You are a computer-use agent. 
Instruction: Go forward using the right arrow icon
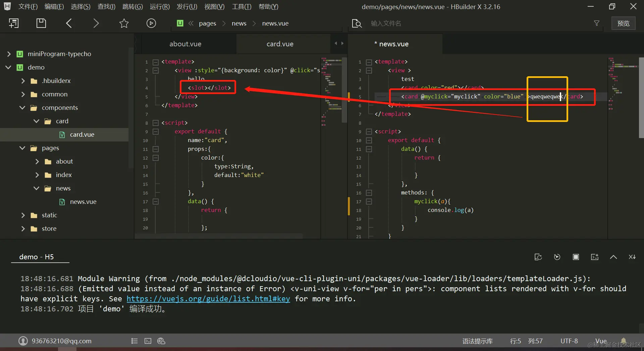[x=96, y=23]
